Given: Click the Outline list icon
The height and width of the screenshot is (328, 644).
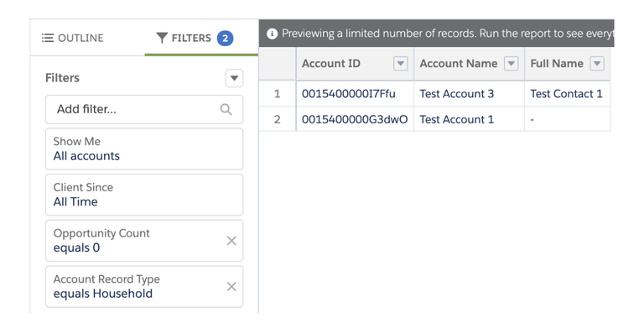Looking at the screenshot, I should (x=48, y=38).
